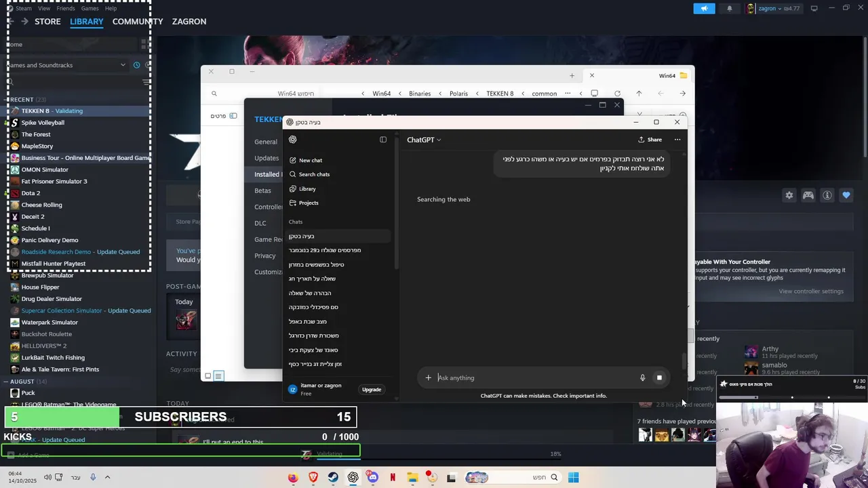Toggle the ChatGPT sidebar panel icon

pyautogui.click(x=383, y=140)
